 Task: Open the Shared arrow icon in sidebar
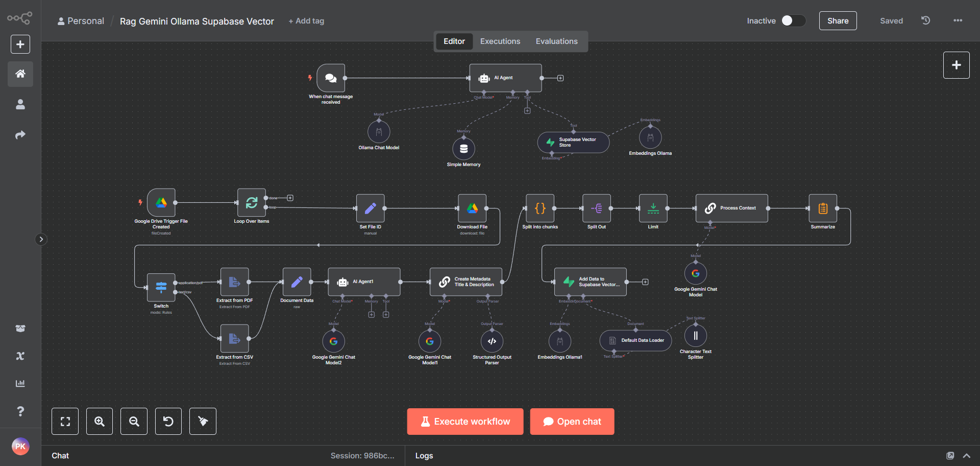[20, 135]
